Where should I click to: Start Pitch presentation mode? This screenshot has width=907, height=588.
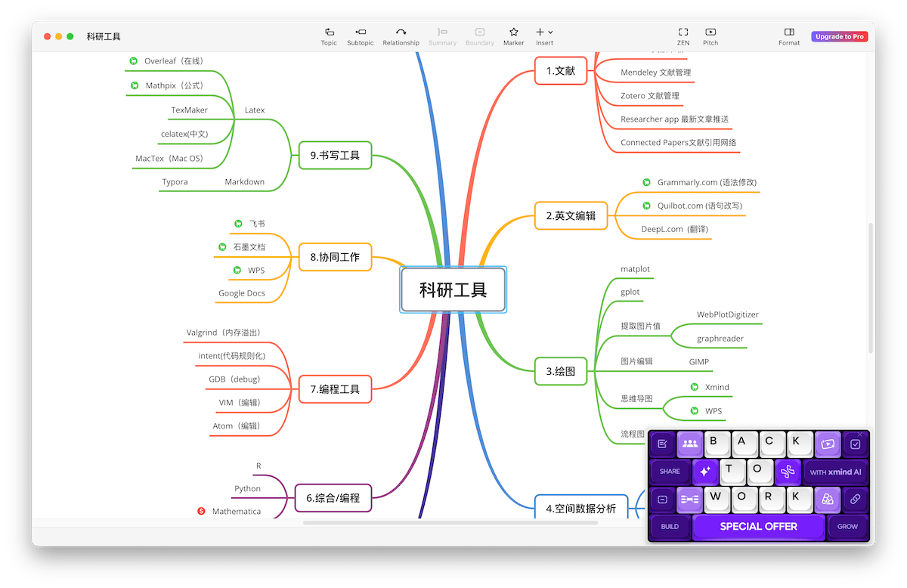point(710,36)
